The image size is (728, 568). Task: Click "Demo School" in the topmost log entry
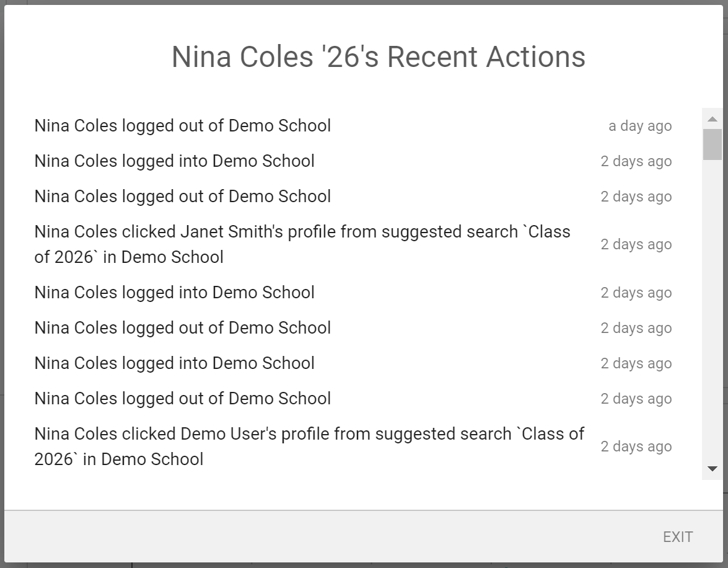pyautogui.click(x=279, y=126)
